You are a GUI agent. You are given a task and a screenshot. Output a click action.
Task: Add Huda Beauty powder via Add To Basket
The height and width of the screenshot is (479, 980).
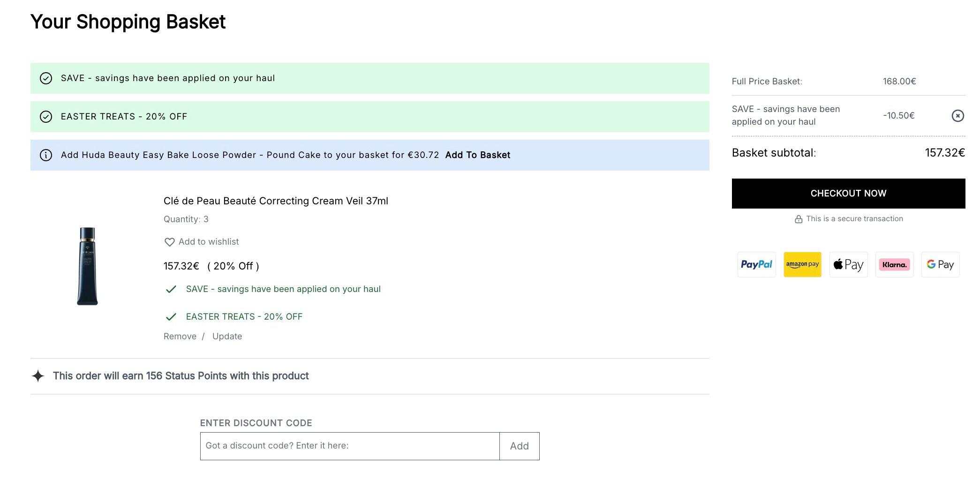tap(477, 155)
